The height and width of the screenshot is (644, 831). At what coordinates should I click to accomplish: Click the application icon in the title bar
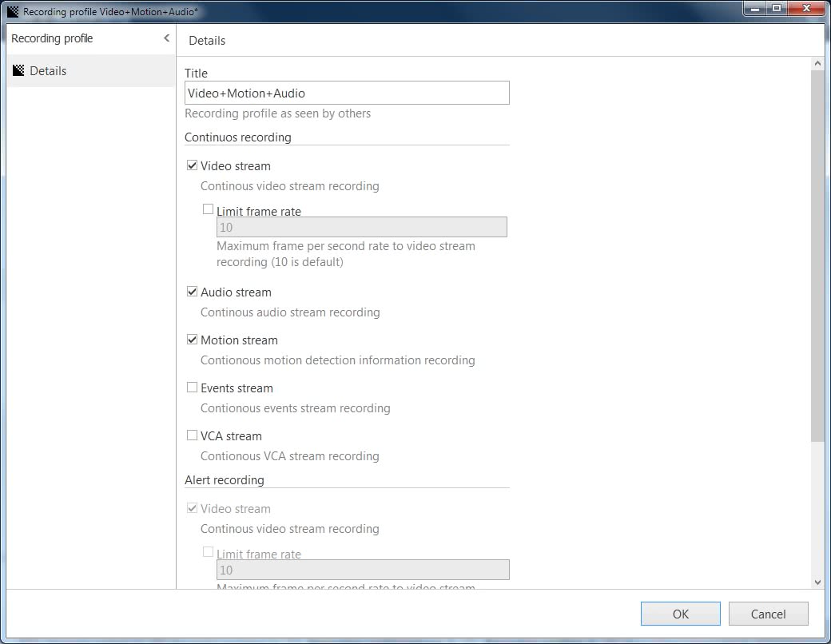coord(12,8)
